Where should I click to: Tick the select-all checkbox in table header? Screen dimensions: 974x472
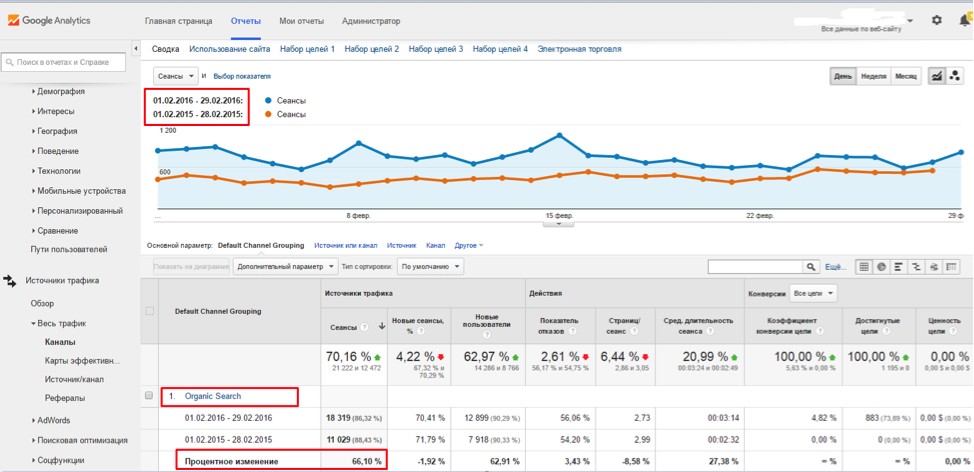pyautogui.click(x=150, y=311)
